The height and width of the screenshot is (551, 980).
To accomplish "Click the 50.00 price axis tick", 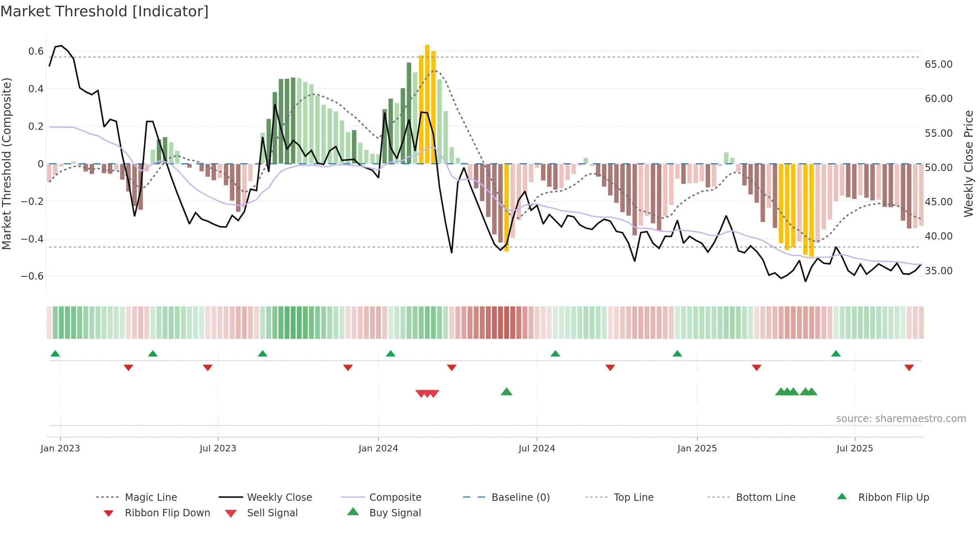I will pyautogui.click(x=939, y=168).
